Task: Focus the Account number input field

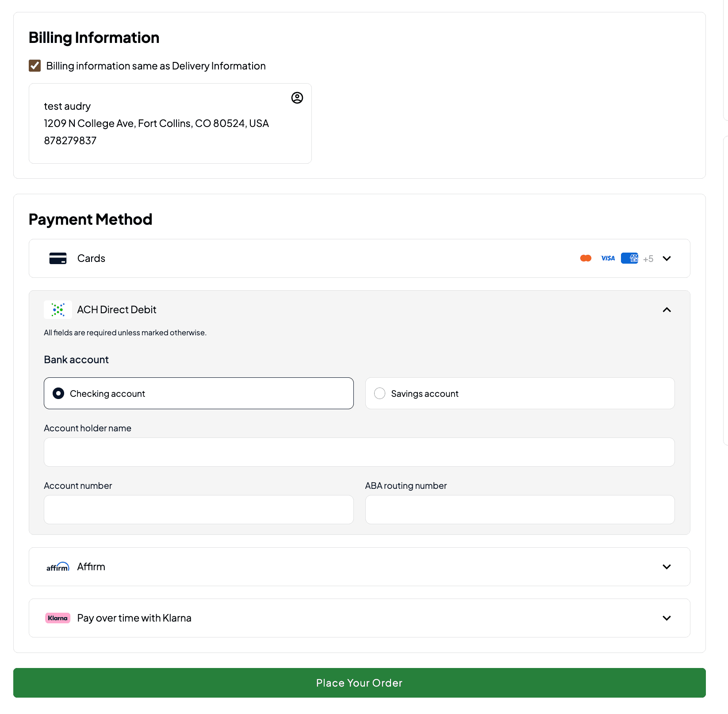Action: tap(199, 510)
